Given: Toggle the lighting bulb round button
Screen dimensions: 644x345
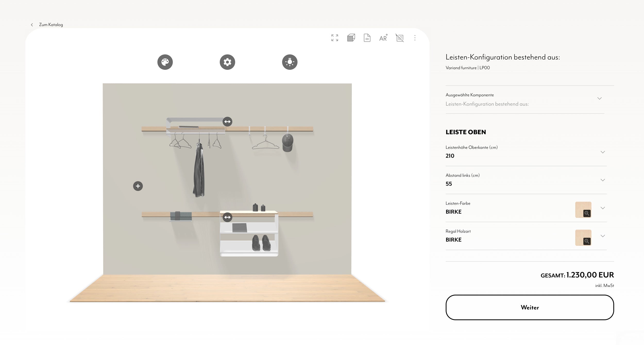Looking at the screenshot, I should pyautogui.click(x=290, y=62).
